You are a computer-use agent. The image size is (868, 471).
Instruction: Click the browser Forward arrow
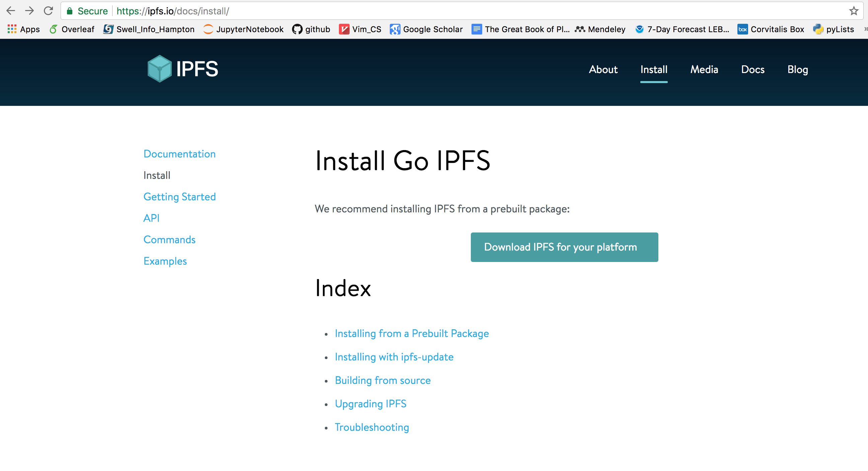pyautogui.click(x=30, y=11)
